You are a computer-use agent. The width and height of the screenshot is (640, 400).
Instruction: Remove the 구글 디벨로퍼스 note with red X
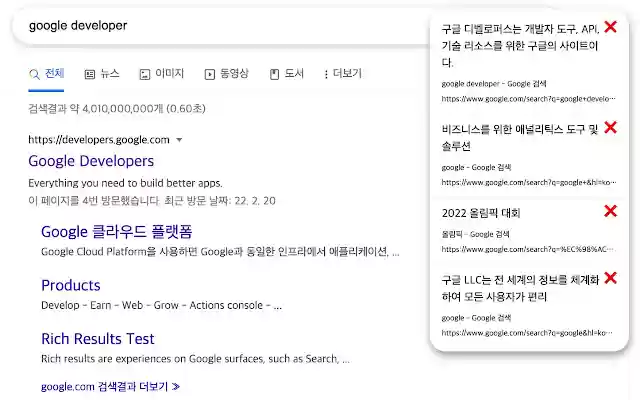(x=610, y=27)
